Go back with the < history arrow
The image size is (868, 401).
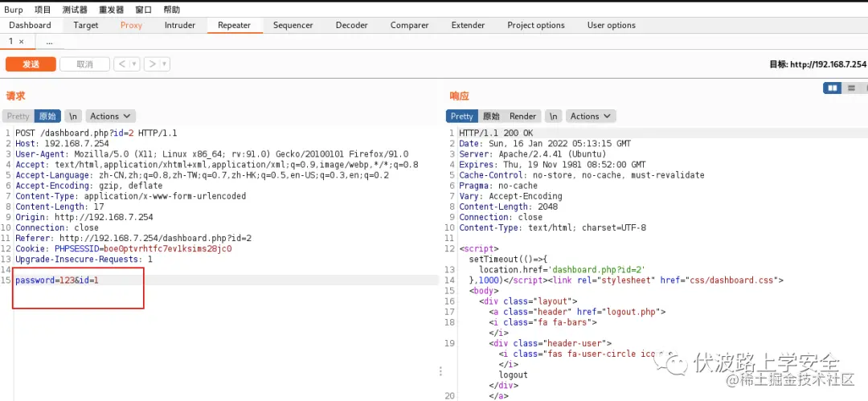(123, 64)
